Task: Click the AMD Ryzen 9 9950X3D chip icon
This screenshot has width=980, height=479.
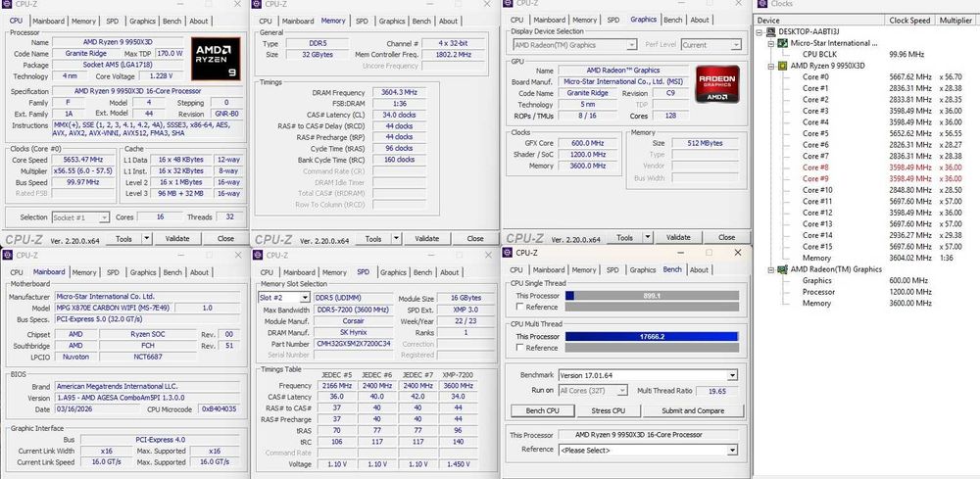Action: (x=782, y=66)
